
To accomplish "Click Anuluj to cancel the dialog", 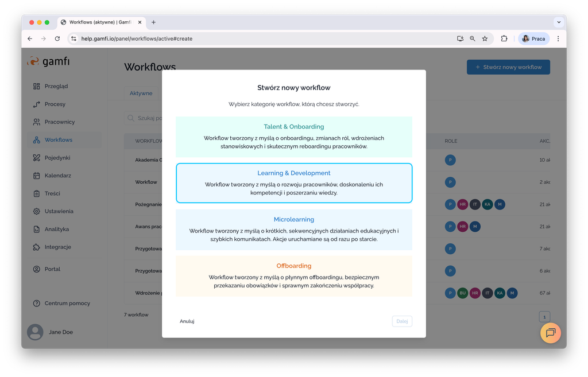I will [187, 321].
